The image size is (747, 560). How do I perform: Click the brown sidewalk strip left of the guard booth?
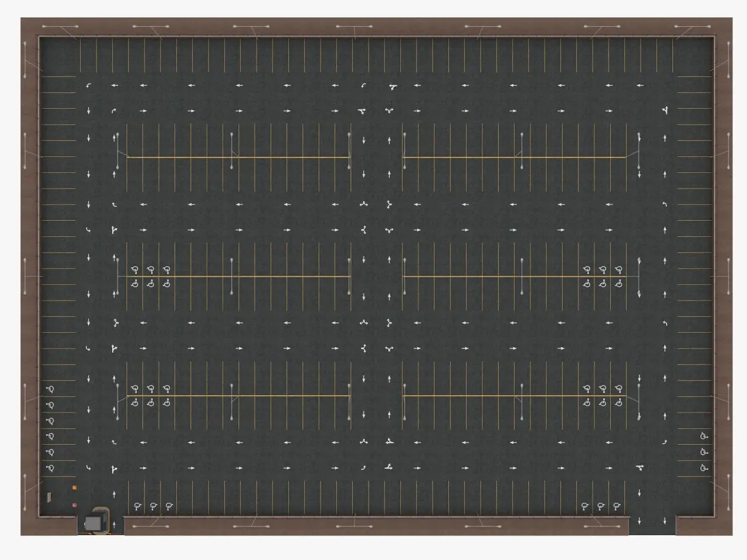[49, 526]
